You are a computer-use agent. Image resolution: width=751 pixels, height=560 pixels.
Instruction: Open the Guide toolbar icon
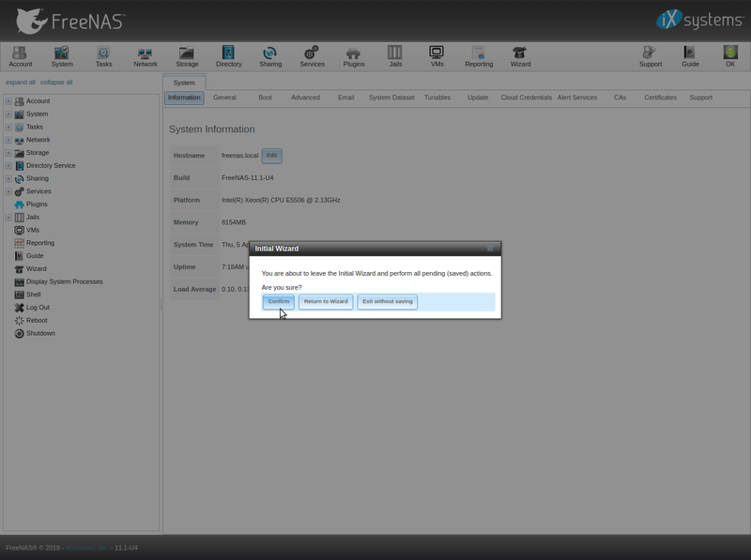pos(690,56)
